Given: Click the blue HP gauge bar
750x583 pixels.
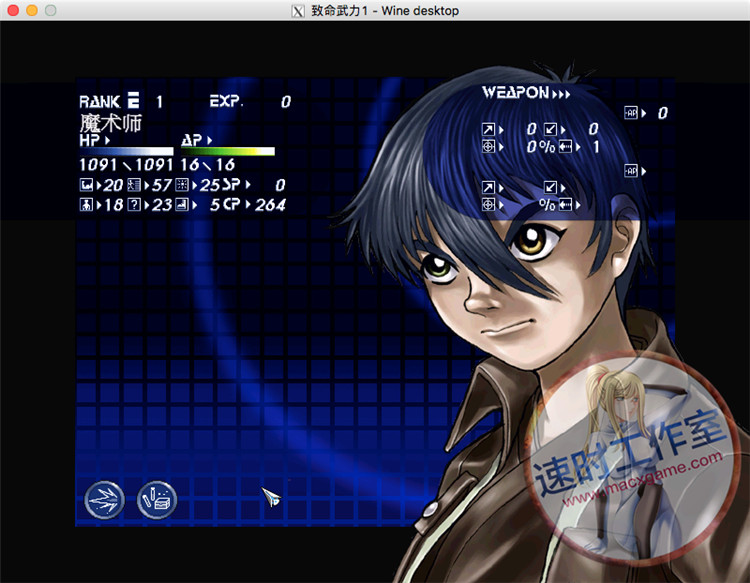Looking at the screenshot, I should coord(127,151).
